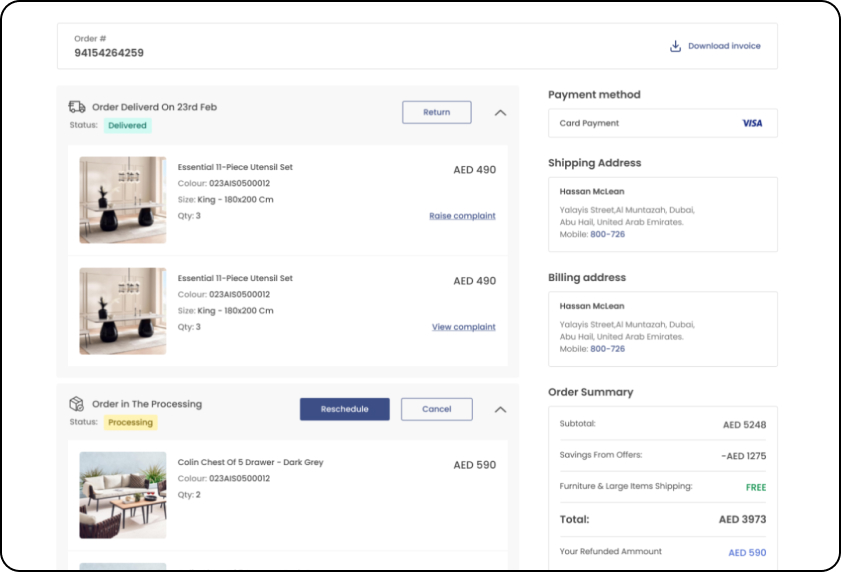
Task: Click the Order in The Processing heading
Action: (147, 404)
